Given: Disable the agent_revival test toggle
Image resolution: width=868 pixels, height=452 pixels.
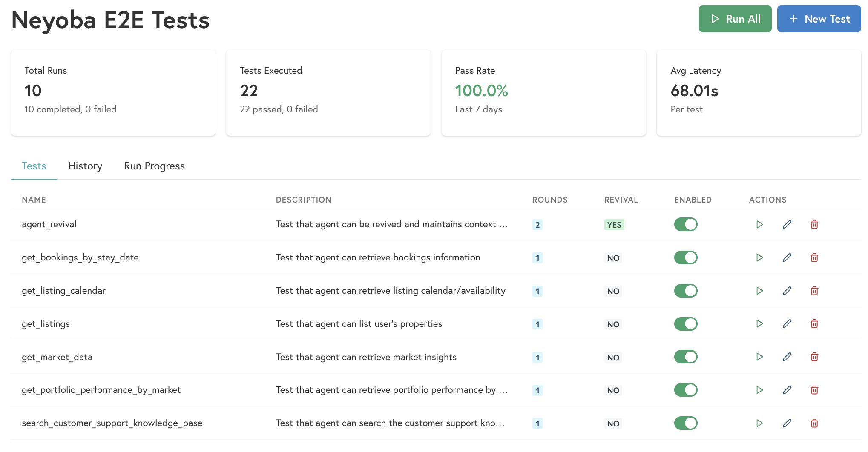Looking at the screenshot, I should coord(686,224).
